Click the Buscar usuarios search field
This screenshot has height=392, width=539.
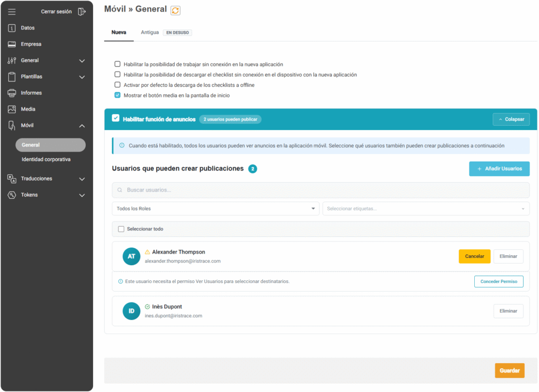coord(321,190)
